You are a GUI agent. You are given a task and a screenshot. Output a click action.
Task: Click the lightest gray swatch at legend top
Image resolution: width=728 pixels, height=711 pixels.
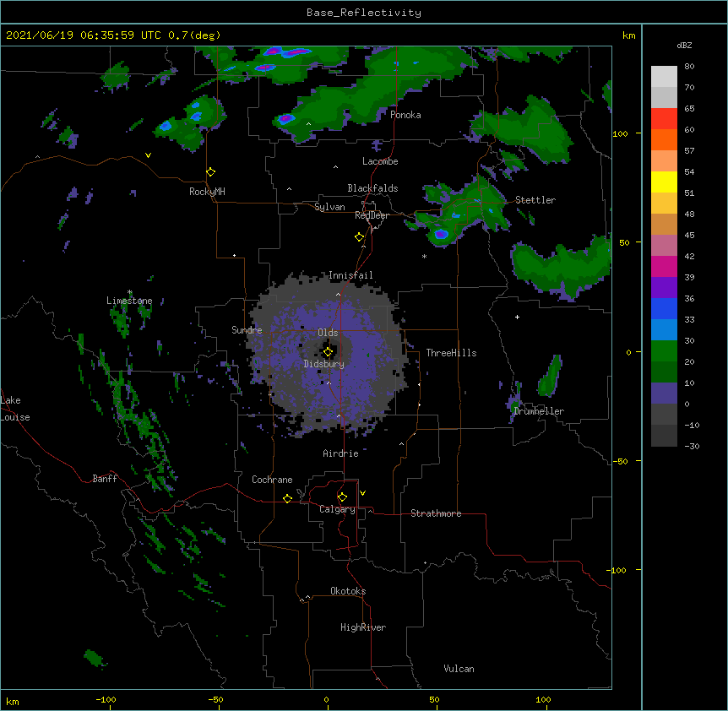pos(664,77)
